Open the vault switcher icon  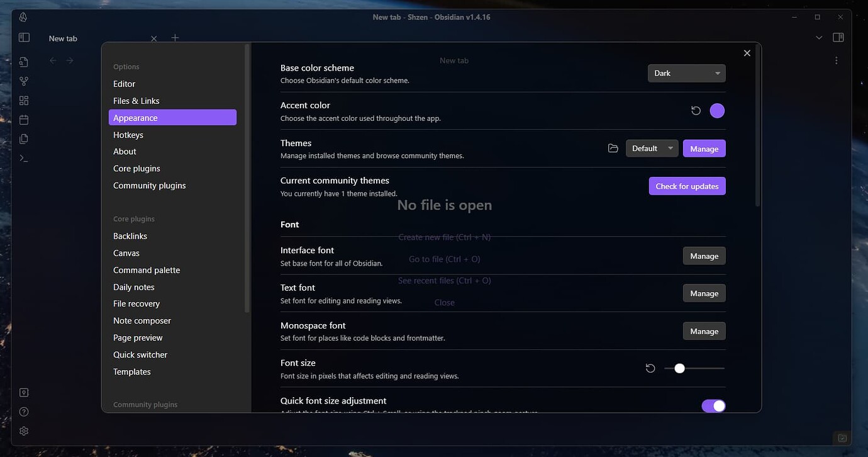[x=23, y=392]
